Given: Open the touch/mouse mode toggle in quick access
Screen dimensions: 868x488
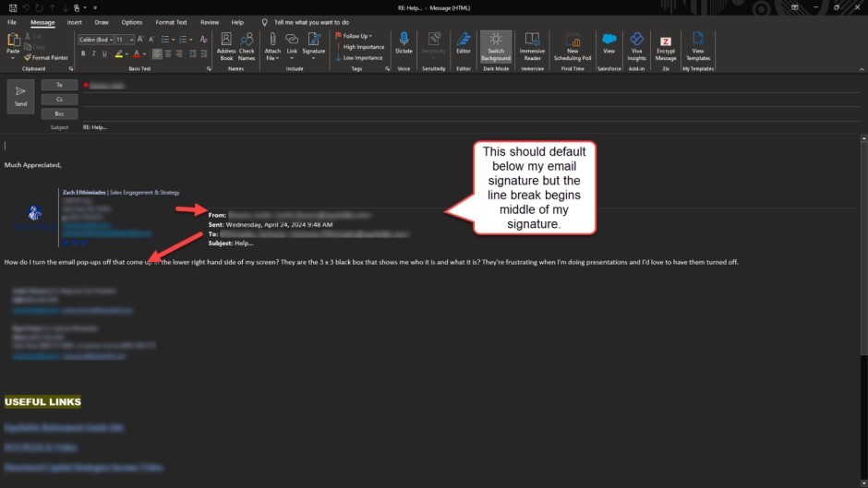Looking at the screenshot, I should (78, 7).
